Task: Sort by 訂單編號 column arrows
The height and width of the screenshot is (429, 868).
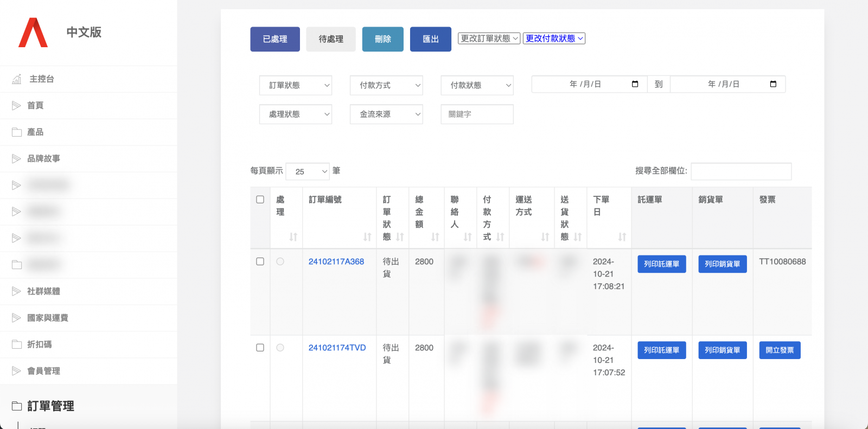Action: point(367,237)
